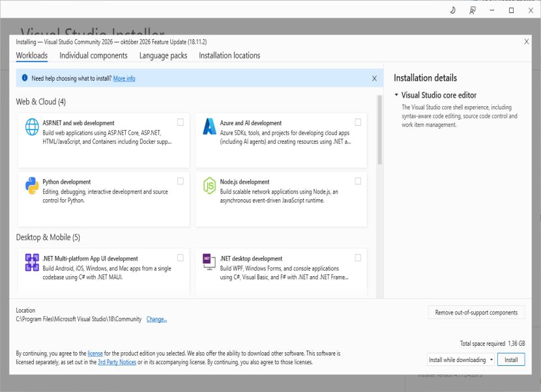The width and height of the screenshot is (541, 392).
Task: Click the Total space required 1,36 GB text
Action: pos(492,343)
